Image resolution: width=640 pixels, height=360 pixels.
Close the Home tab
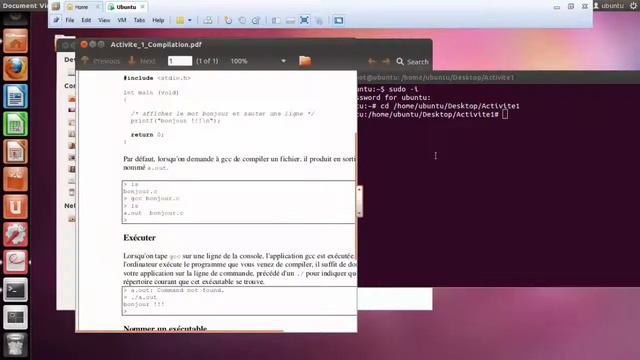point(98,7)
